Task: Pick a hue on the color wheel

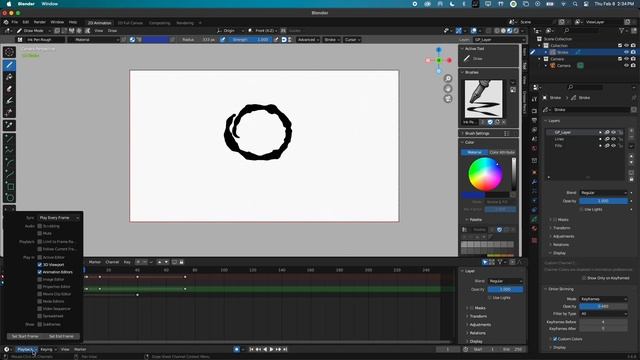Action: click(485, 174)
